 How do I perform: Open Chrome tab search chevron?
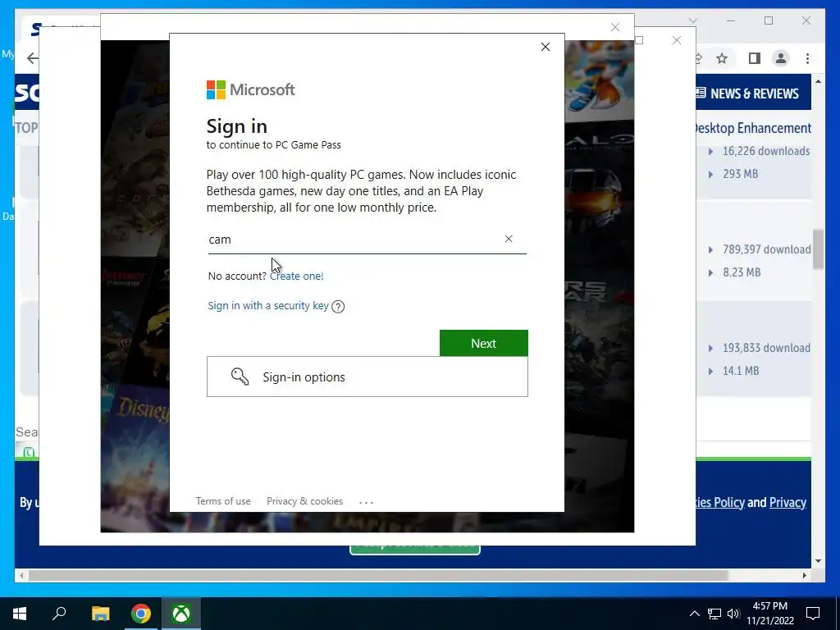tap(692, 21)
